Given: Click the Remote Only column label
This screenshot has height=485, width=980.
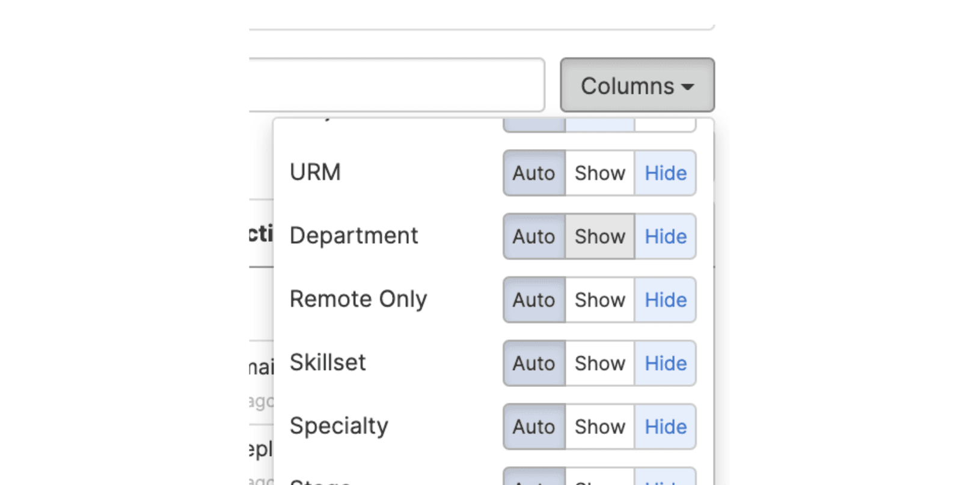Looking at the screenshot, I should 358,299.
